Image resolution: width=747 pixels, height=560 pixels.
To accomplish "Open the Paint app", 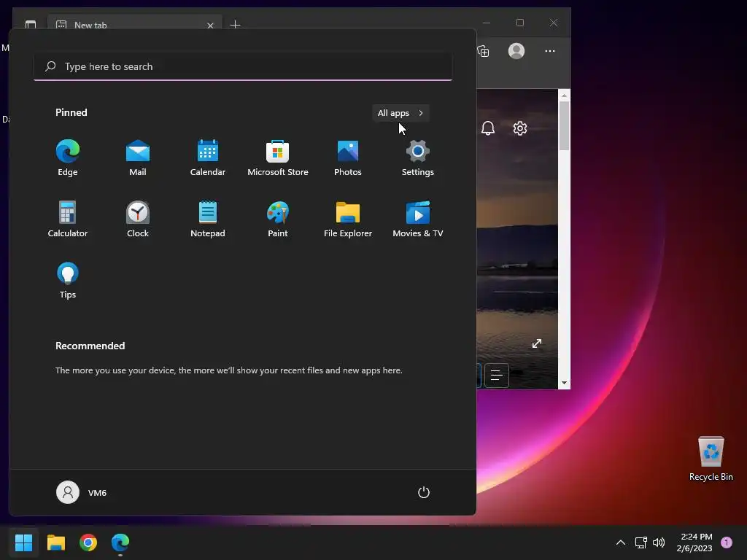I will click(278, 219).
